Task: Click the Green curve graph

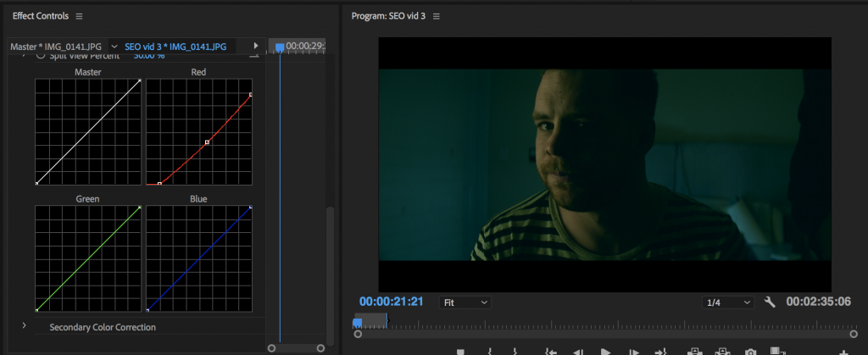Action: [88, 258]
